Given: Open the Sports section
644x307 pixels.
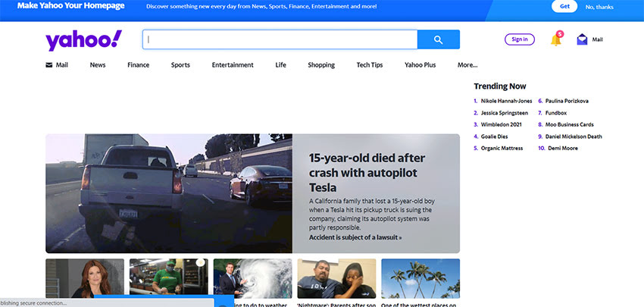Looking at the screenshot, I should pyautogui.click(x=181, y=65).
